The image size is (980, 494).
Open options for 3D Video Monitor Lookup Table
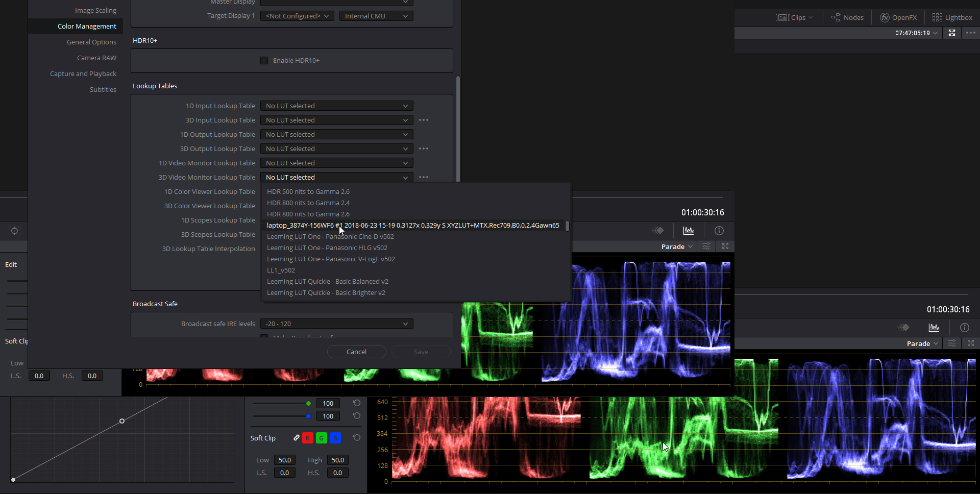pos(424,177)
